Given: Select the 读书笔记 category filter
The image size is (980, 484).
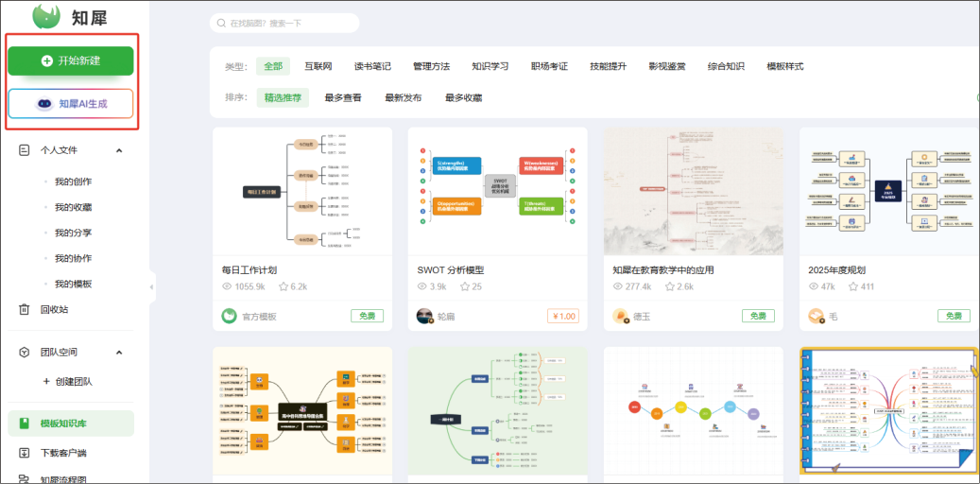Looking at the screenshot, I should (372, 66).
